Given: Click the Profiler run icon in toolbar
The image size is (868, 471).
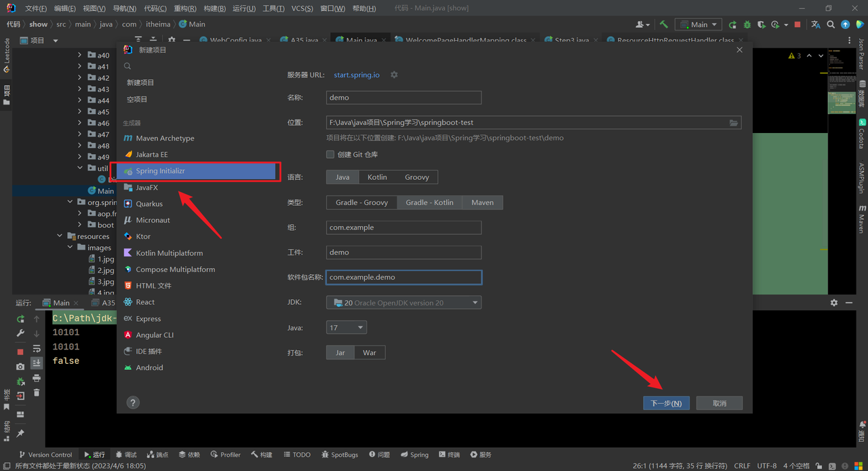Looking at the screenshot, I should 776,24.
